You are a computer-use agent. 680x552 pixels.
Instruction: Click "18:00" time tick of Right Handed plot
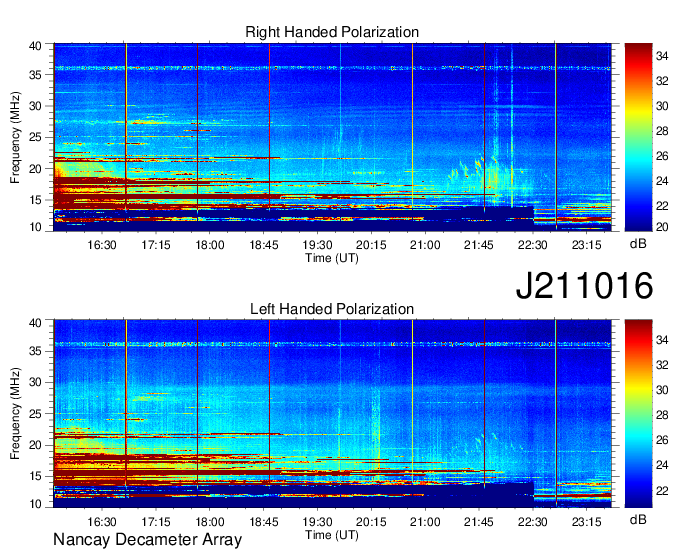pyautogui.click(x=210, y=245)
